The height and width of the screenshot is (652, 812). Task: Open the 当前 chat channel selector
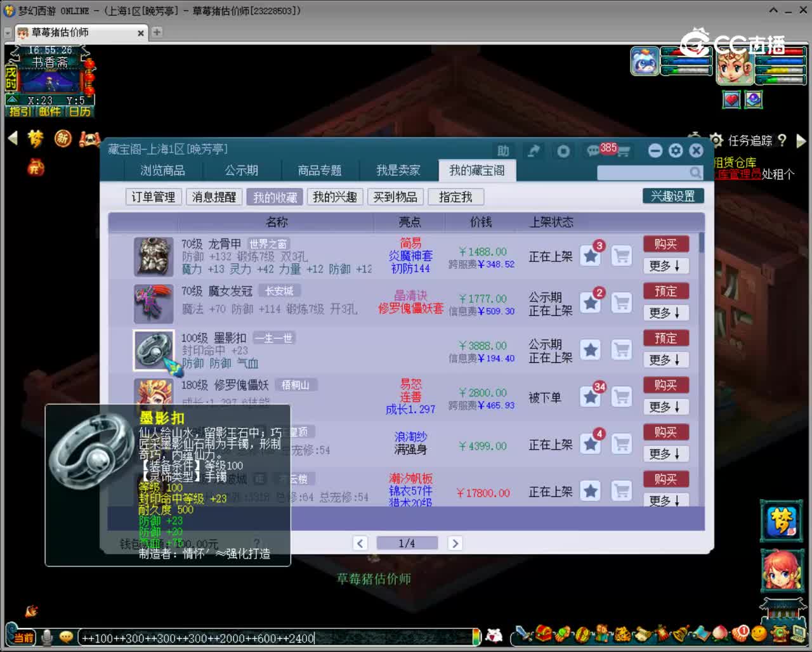[22, 637]
